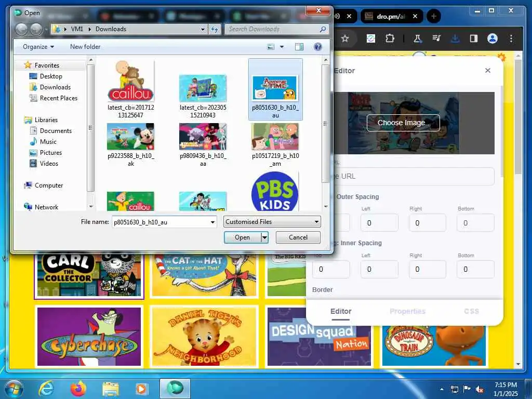Click the File name text field
532x399 pixels.
point(161,222)
